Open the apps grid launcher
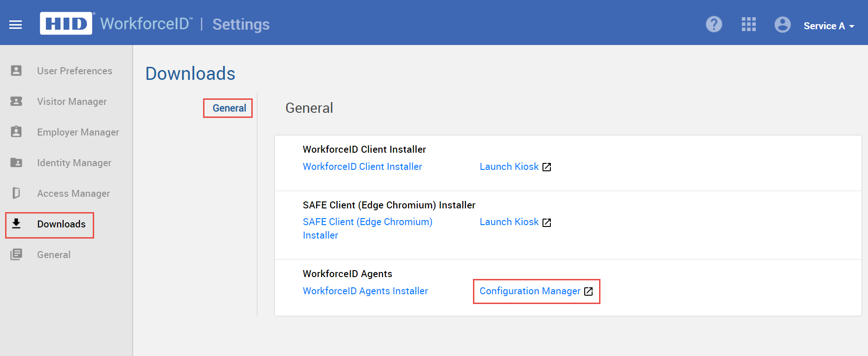 (749, 24)
